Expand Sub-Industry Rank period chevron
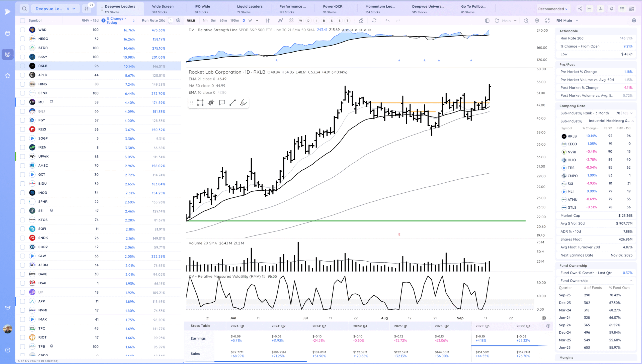This screenshot has width=642, height=364. [631, 113]
